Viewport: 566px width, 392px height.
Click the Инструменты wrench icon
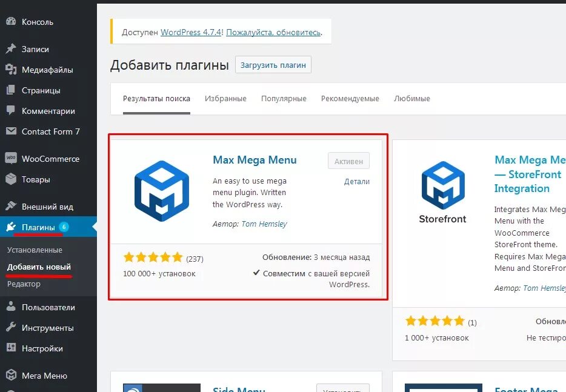click(x=11, y=327)
